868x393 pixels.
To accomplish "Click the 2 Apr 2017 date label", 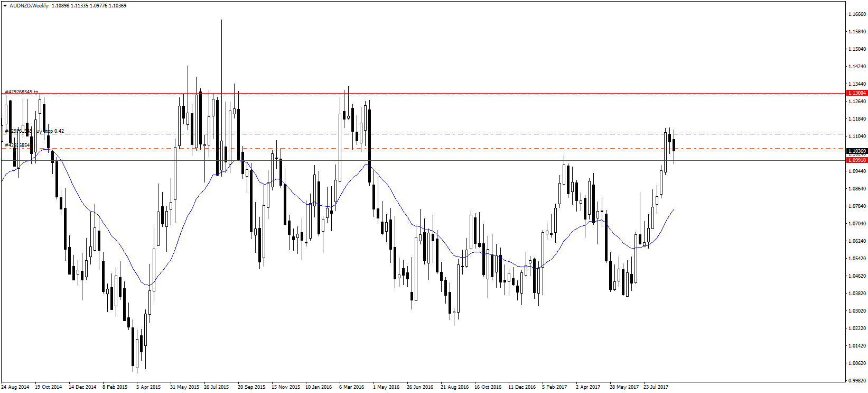I will [x=588, y=387].
